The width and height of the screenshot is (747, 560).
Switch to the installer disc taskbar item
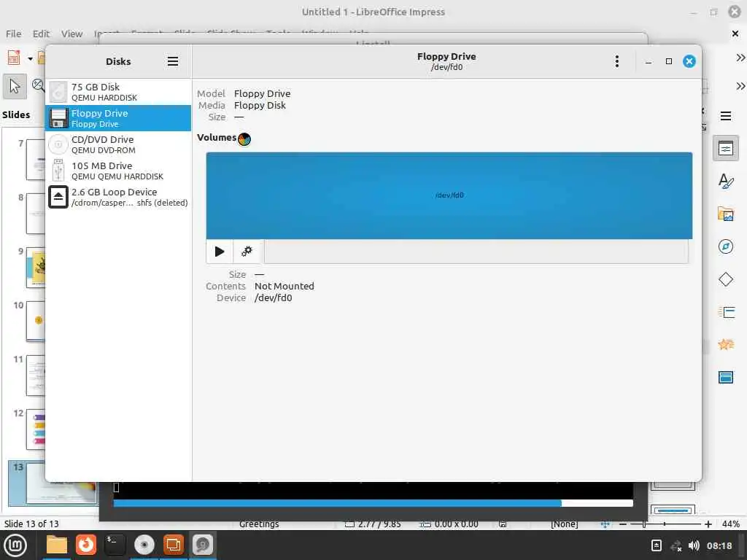pyautogui.click(x=144, y=545)
